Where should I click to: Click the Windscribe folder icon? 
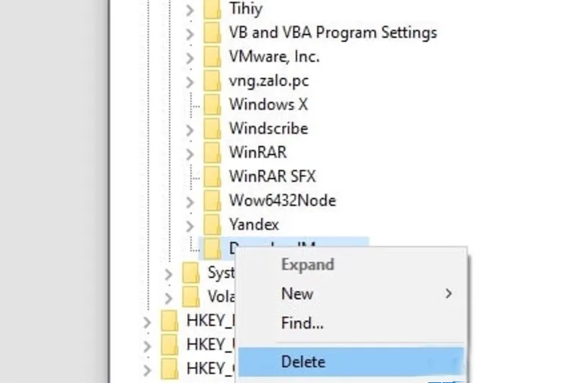tap(212, 129)
